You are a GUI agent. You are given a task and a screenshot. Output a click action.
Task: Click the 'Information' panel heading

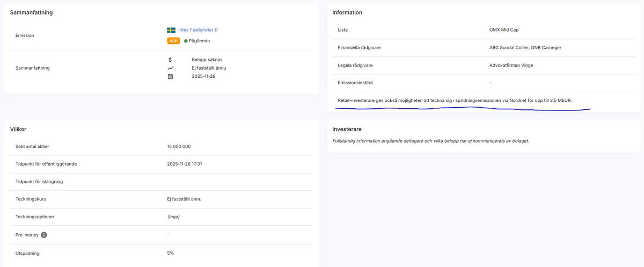[x=347, y=12]
